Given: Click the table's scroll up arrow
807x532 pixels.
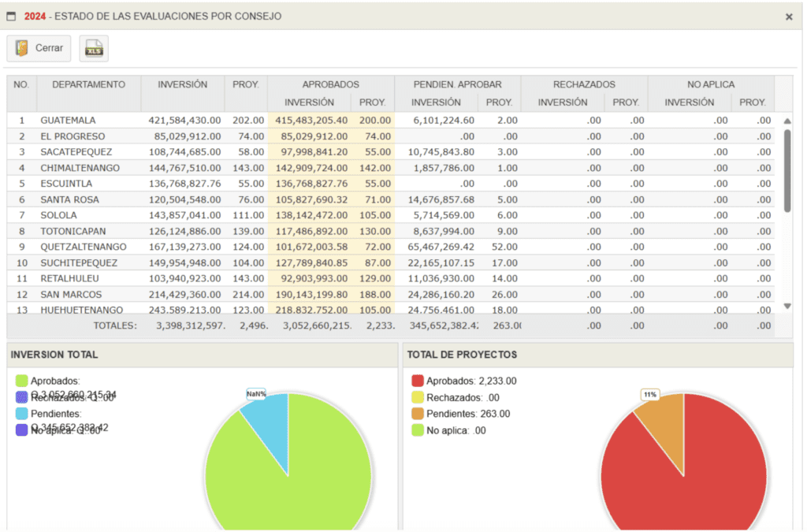Looking at the screenshot, I should tap(787, 121).
